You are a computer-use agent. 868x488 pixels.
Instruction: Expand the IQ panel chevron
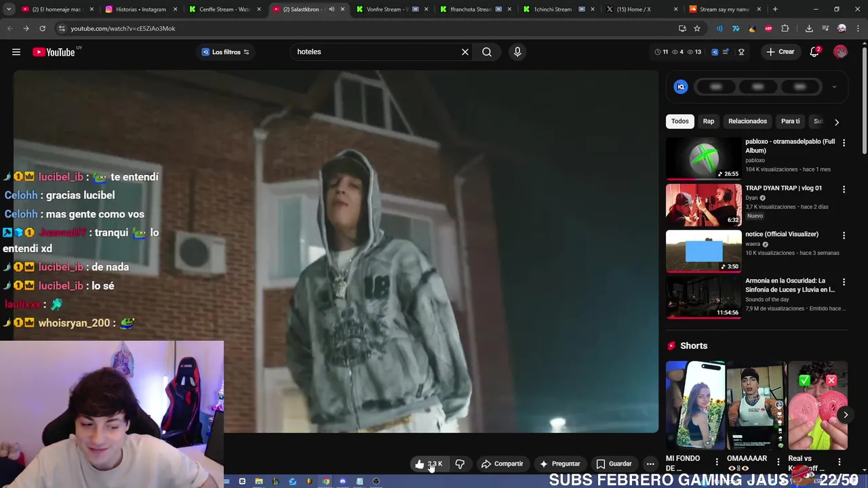click(x=834, y=87)
